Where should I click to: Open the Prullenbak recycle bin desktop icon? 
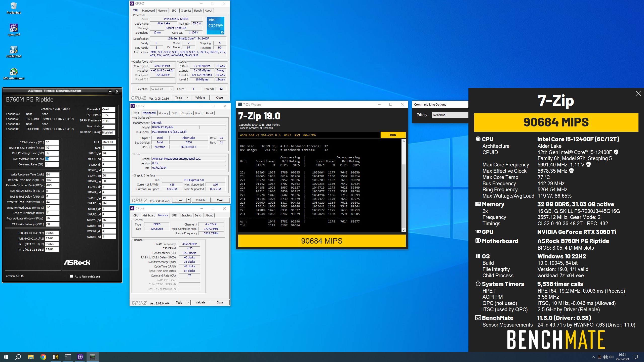14,8
